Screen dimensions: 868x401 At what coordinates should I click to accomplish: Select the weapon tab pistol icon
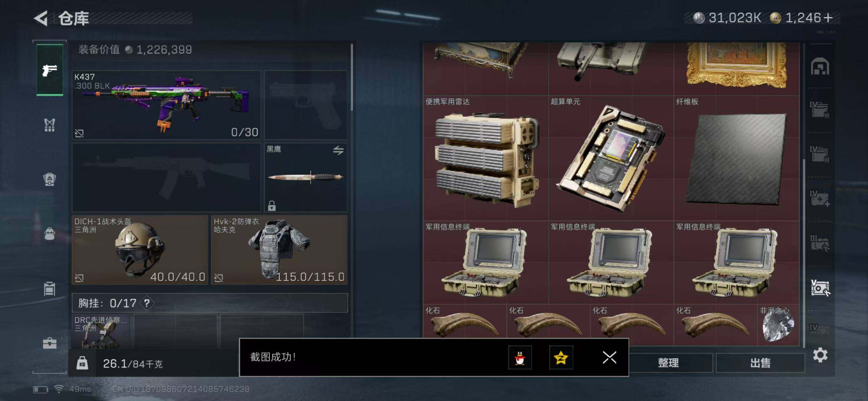50,70
